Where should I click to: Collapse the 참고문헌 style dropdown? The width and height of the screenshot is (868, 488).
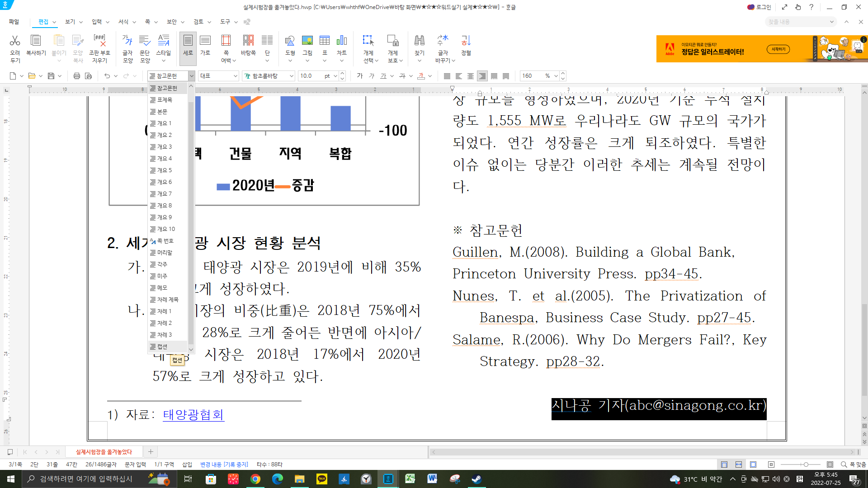[x=192, y=76]
